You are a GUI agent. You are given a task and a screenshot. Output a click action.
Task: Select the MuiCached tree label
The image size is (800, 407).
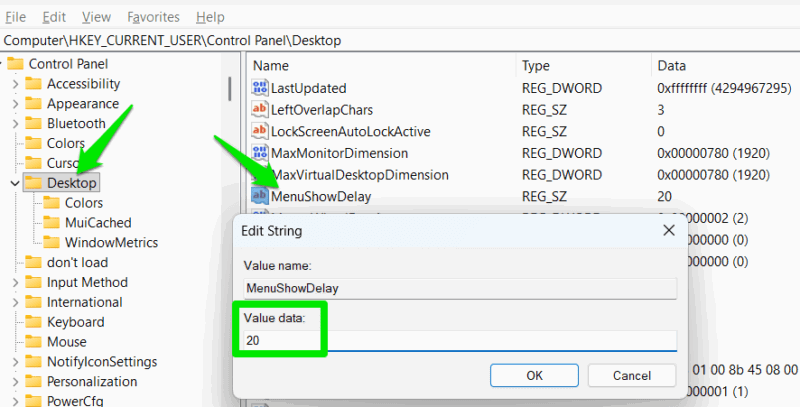98,222
